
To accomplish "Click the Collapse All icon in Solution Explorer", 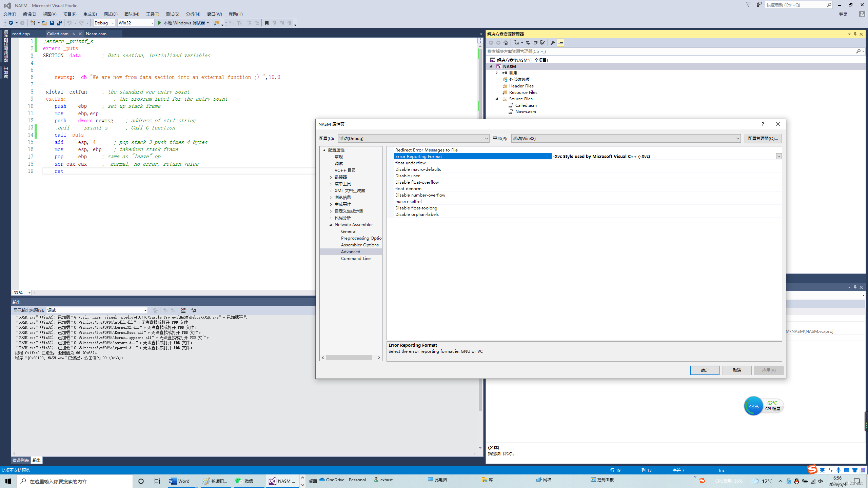I will tap(535, 43).
